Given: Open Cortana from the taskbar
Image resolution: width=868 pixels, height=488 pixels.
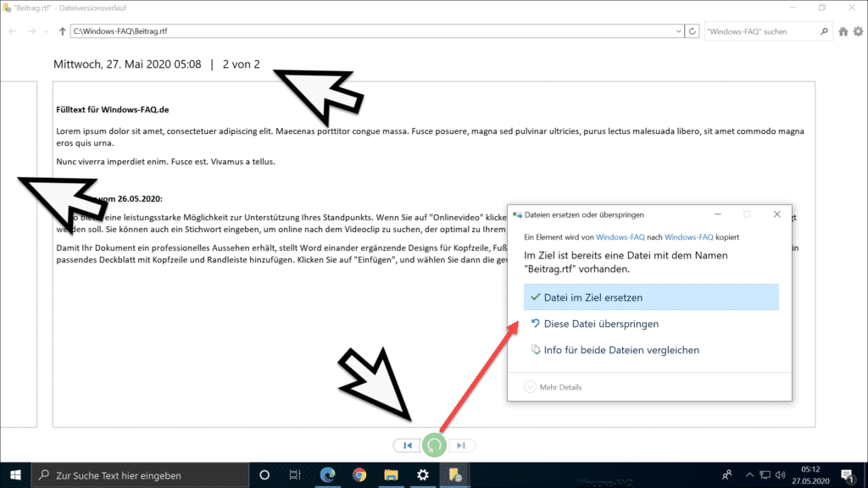Looking at the screenshot, I should (x=264, y=475).
